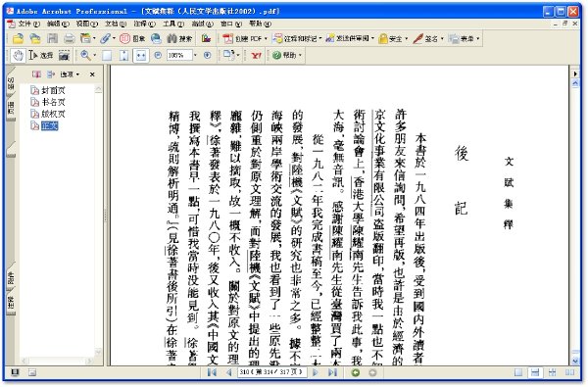
Task: Open the bookmarks 选项 dropdown
Action: tap(70, 74)
